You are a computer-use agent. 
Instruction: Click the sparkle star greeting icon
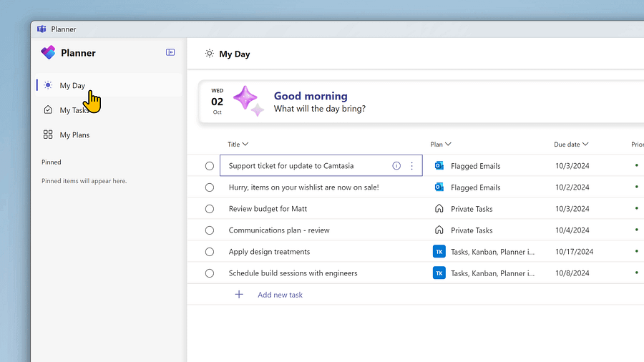pos(248,101)
